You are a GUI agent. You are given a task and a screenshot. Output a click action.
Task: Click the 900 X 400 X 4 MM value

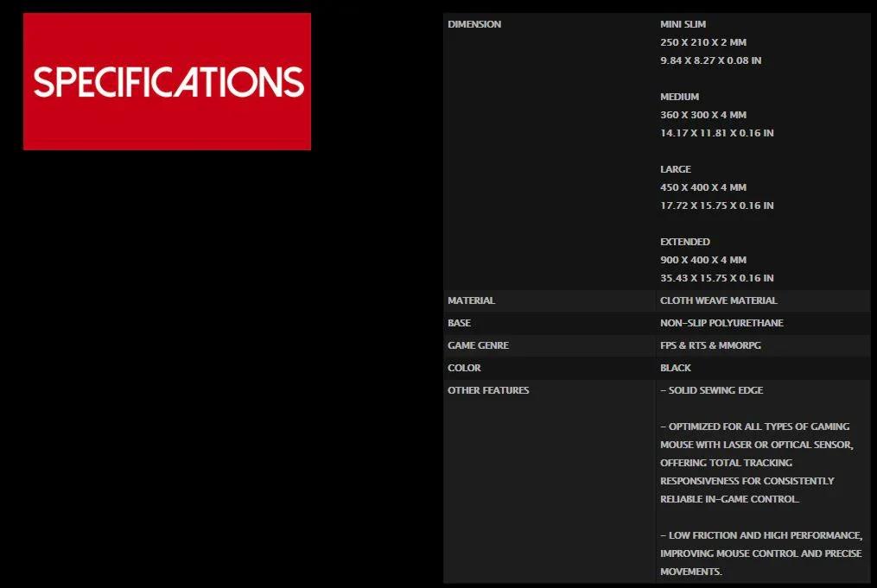(x=702, y=260)
